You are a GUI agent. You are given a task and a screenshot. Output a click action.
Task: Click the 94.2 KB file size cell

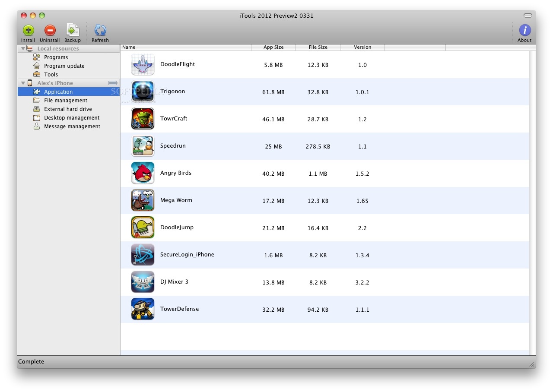318,310
